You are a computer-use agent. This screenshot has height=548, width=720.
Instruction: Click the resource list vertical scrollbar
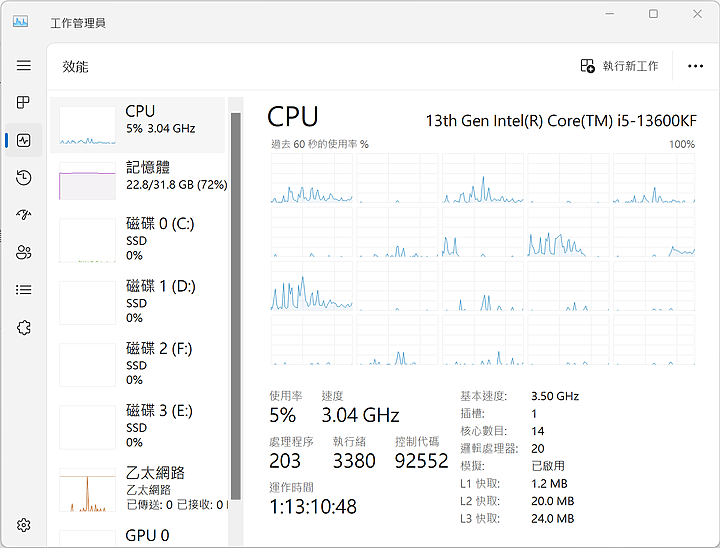[236, 300]
